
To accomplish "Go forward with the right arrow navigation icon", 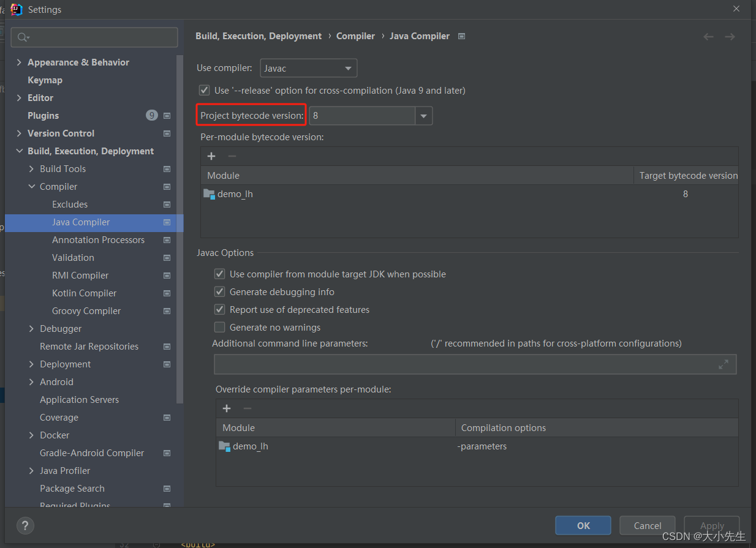I will point(730,37).
